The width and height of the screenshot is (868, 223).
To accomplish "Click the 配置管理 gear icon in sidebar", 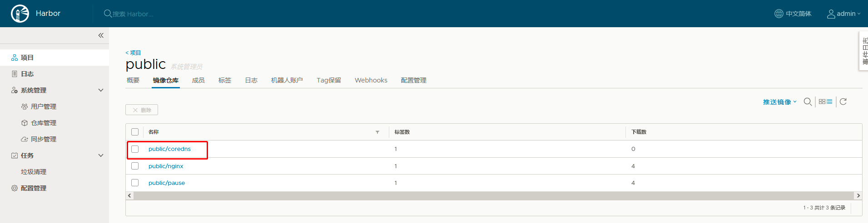I will [x=15, y=188].
